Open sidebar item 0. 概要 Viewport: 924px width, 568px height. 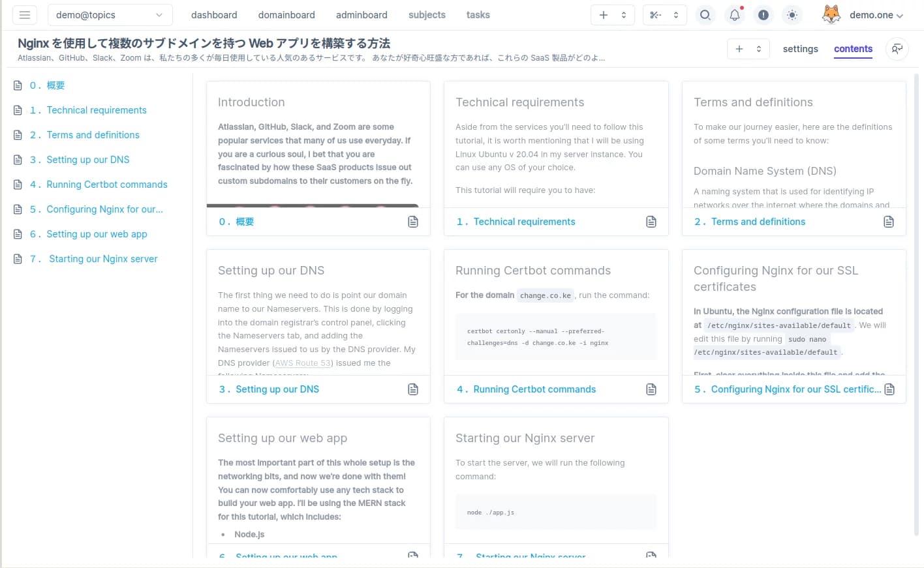(47, 85)
